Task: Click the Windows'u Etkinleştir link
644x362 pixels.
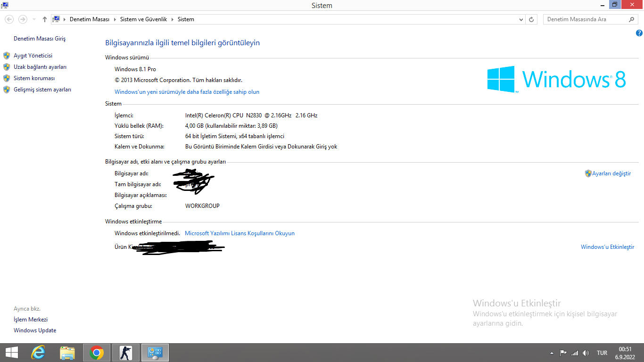Action: [607, 247]
